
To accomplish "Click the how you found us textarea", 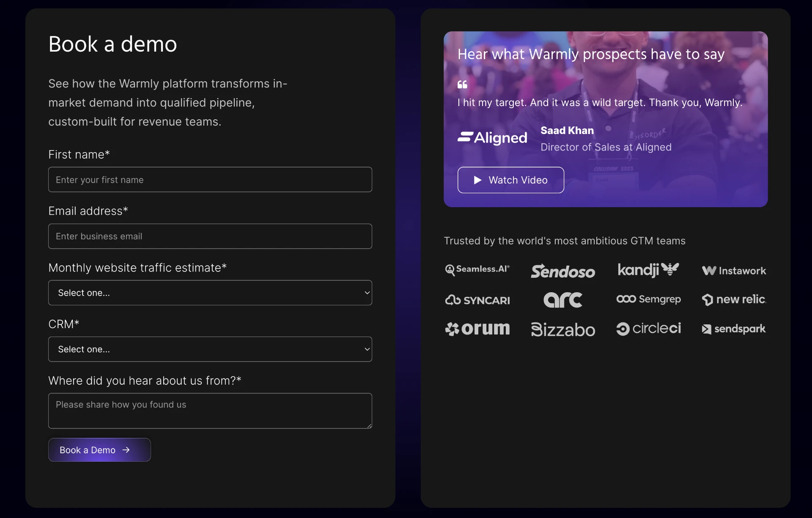I will (x=210, y=411).
